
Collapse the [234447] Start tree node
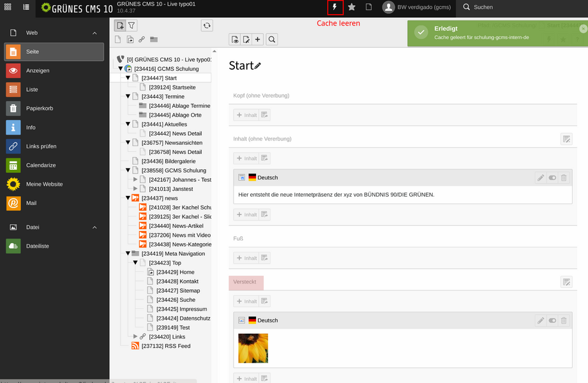[x=128, y=78]
